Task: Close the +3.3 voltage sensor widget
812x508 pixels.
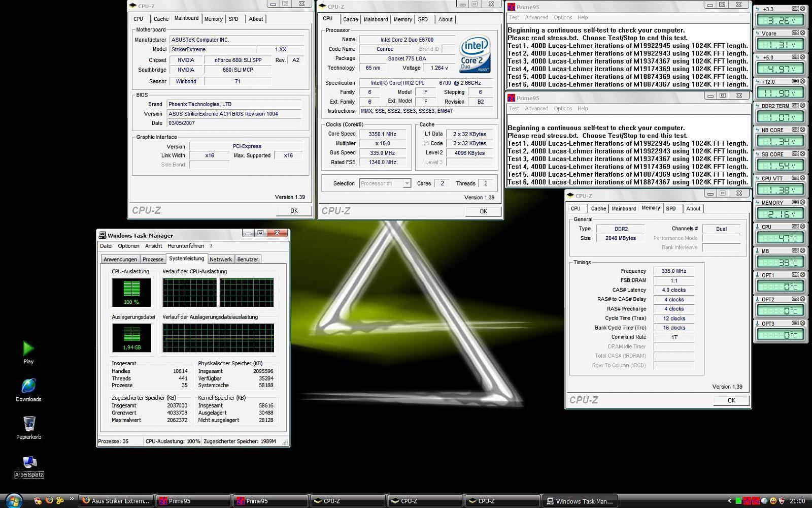Action: click(802, 9)
